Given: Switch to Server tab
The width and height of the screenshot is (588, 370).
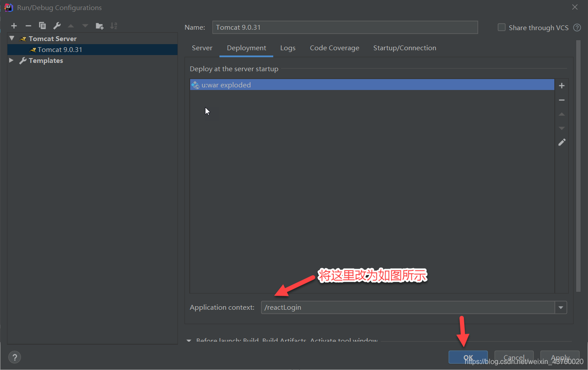Looking at the screenshot, I should click(202, 48).
